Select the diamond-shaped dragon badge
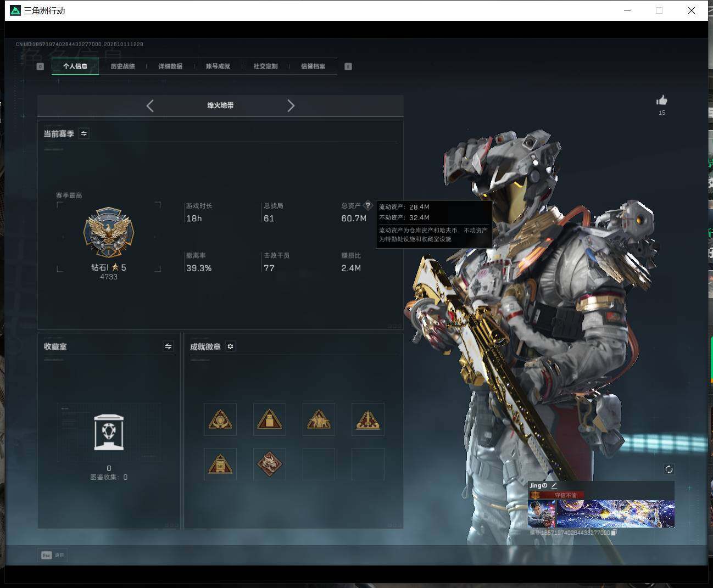The width and height of the screenshot is (713, 588). pyautogui.click(x=269, y=464)
